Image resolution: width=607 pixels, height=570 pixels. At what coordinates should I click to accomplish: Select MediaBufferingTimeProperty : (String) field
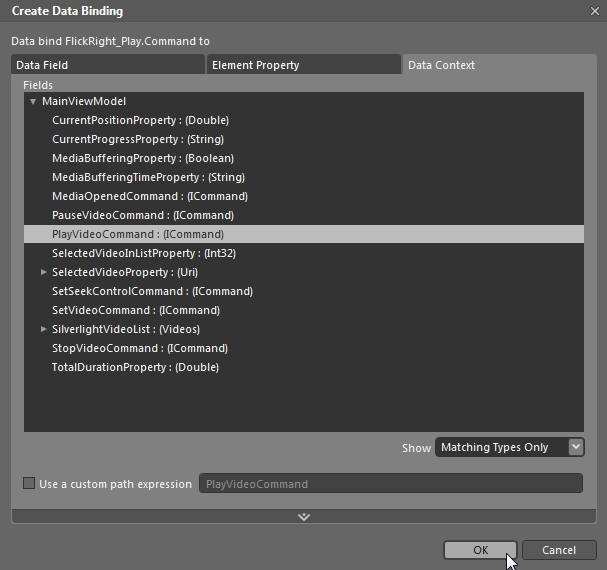click(148, 177)
